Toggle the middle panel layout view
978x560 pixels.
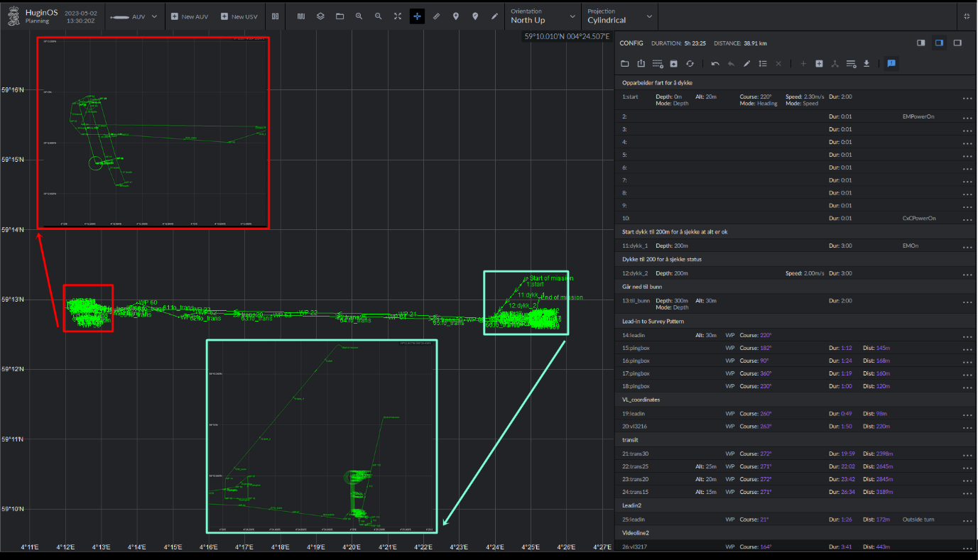click(x=939, y=43)
